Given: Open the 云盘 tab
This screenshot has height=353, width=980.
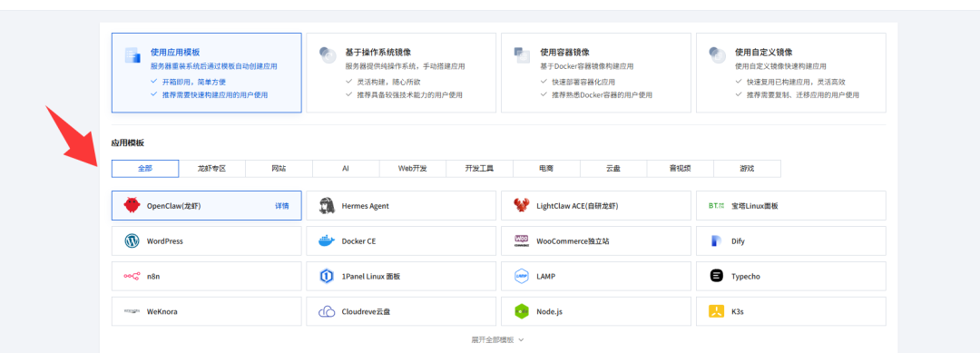Looking at the screenshot, I should click(613, 169).
